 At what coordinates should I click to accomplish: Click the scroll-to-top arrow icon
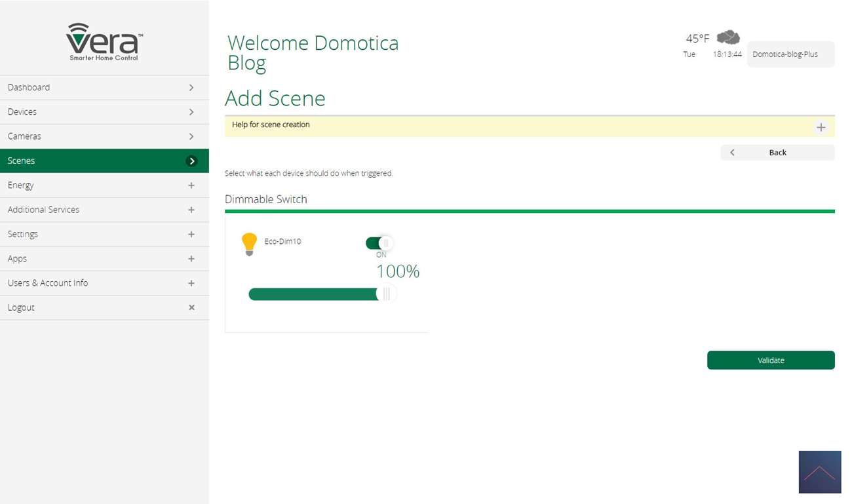click(x=819, y=472)
